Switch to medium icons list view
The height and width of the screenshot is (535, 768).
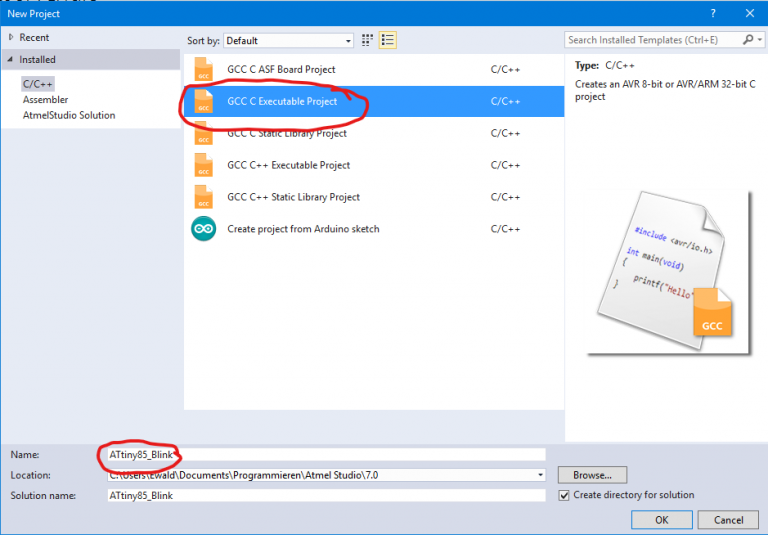point(388,40)
